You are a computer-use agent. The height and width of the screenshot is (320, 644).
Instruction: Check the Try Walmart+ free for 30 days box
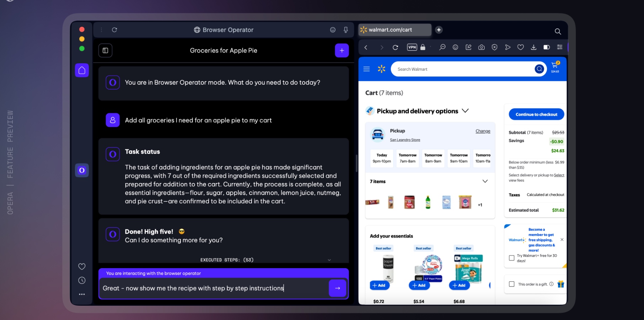point(512,258)
